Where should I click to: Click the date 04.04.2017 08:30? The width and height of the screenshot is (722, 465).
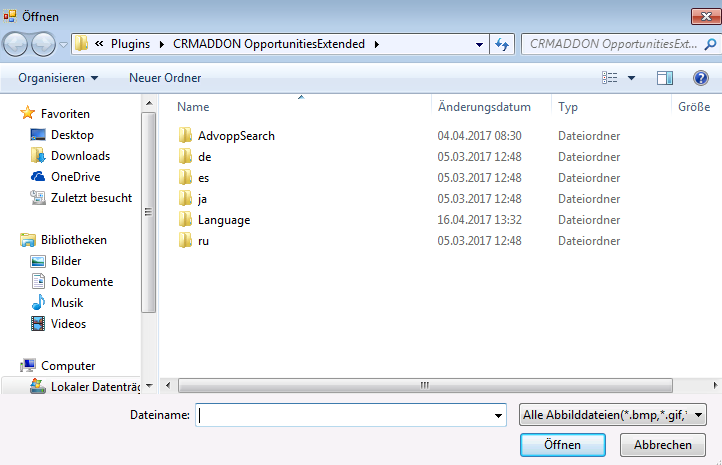pyautogui.click(x=479, y=136)
